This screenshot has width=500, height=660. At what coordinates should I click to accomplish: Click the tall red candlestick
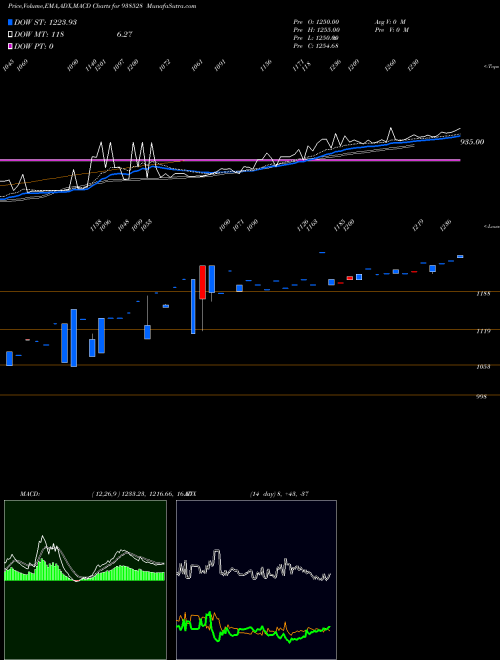(x=202, y=282)
